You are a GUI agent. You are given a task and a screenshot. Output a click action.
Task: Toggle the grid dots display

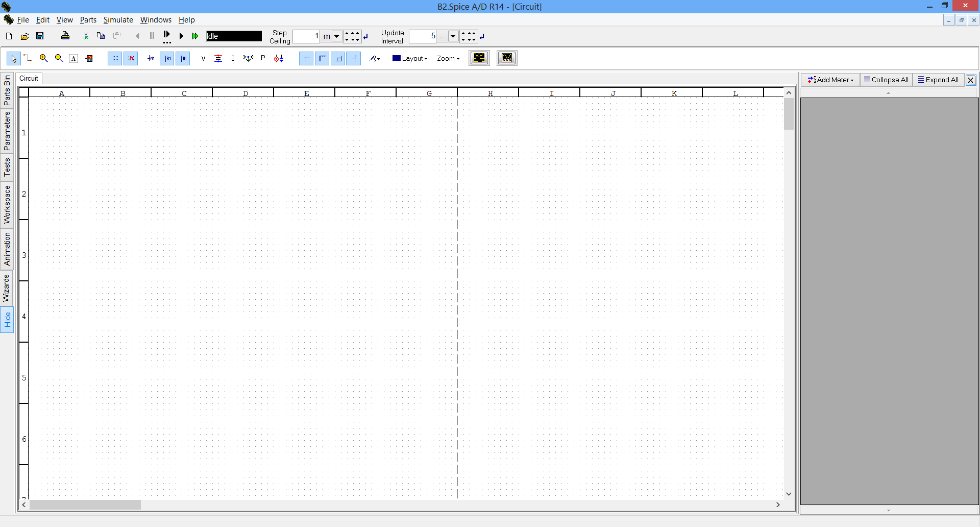(x=115, y=59)
